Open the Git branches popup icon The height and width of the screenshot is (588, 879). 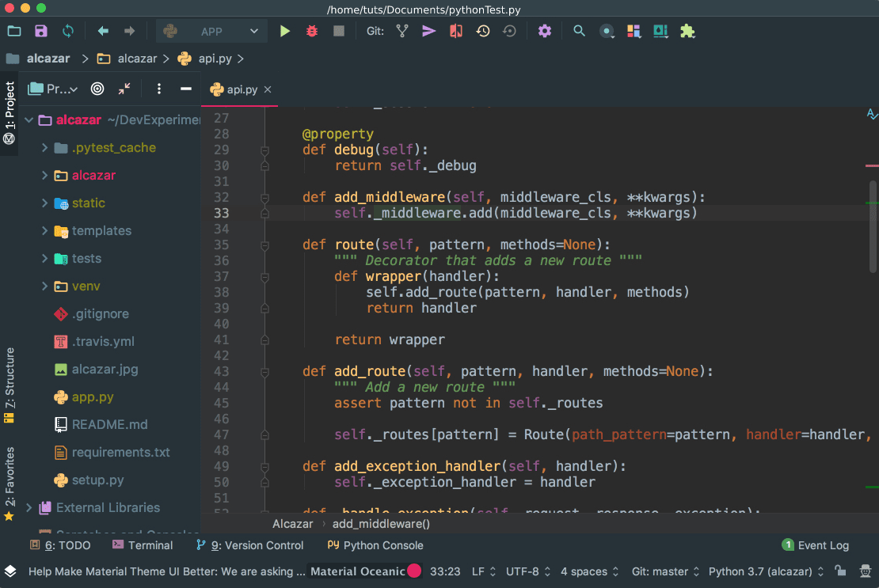(403, 30)
